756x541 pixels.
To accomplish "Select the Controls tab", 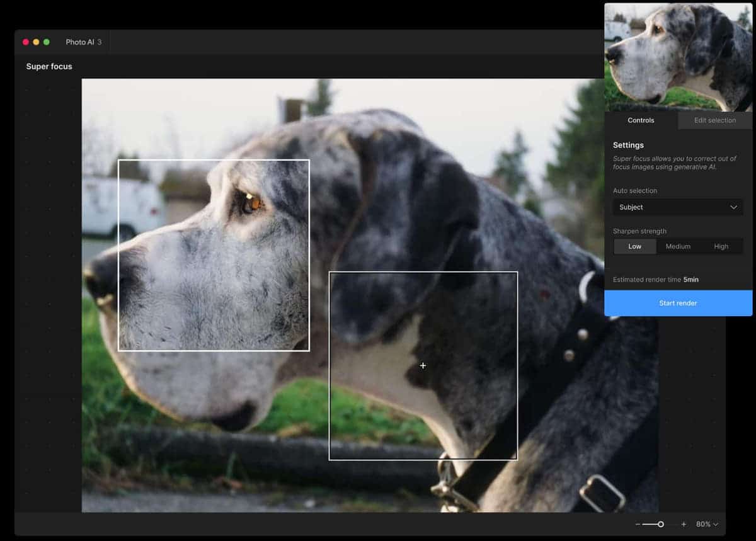I will [641, 120].
